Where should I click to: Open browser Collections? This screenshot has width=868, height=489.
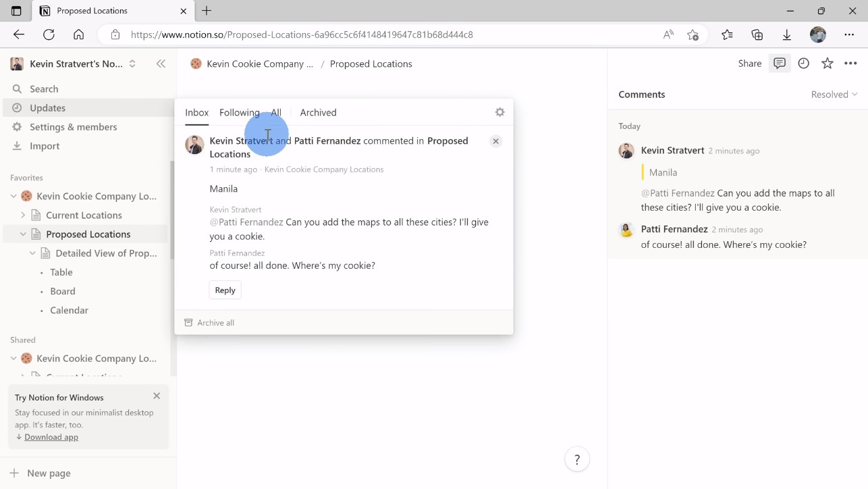pos(757,34)
